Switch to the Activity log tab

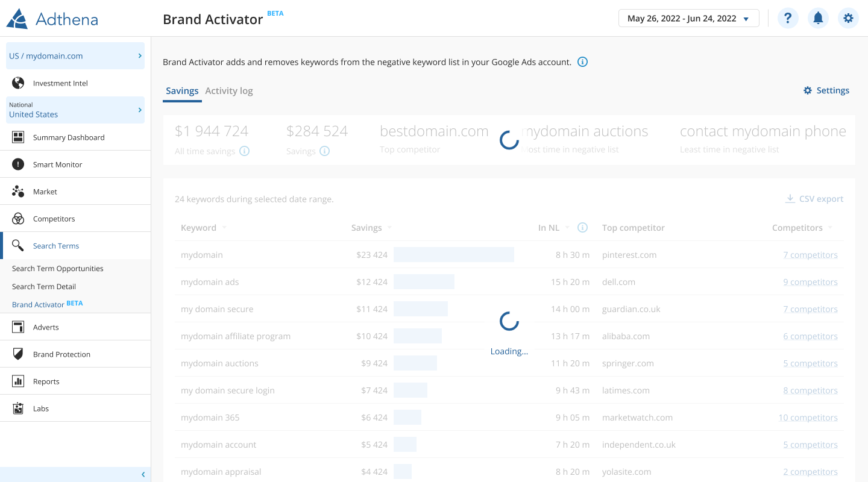tap(229, 91)
